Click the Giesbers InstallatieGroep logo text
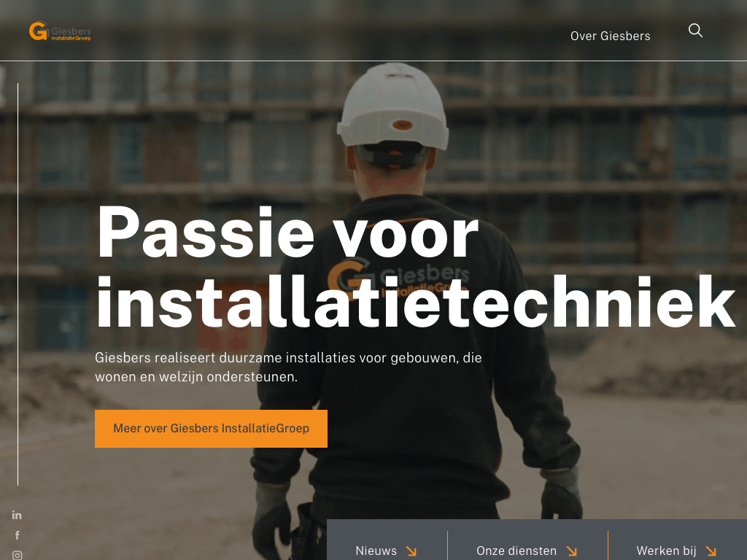Image resolution: width=747 pixels, height=560 pixels. pos(71,34)
